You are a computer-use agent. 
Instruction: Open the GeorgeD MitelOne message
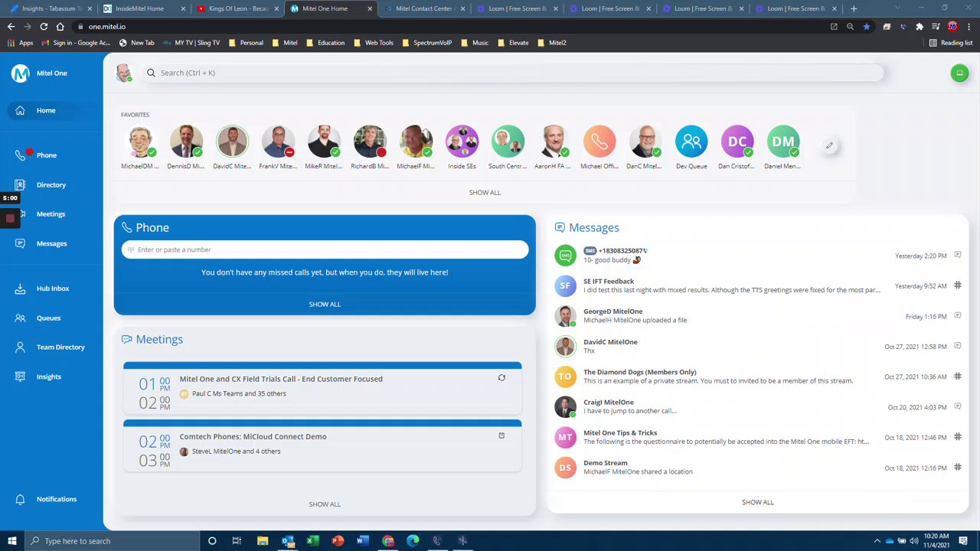pos(758,316)
